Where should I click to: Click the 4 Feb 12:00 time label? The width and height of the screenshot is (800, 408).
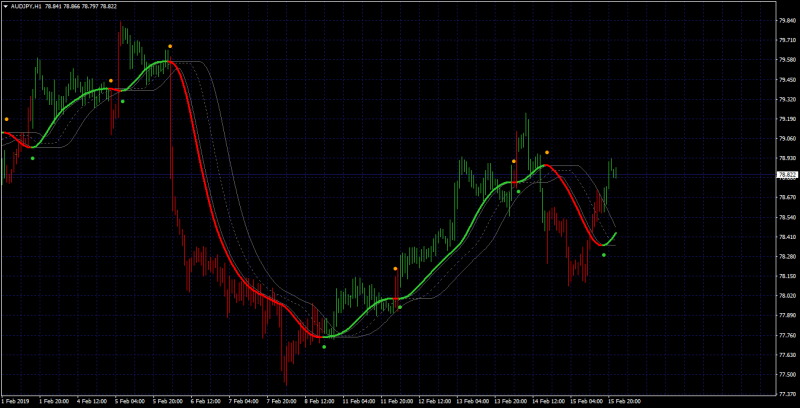point(92,401)
